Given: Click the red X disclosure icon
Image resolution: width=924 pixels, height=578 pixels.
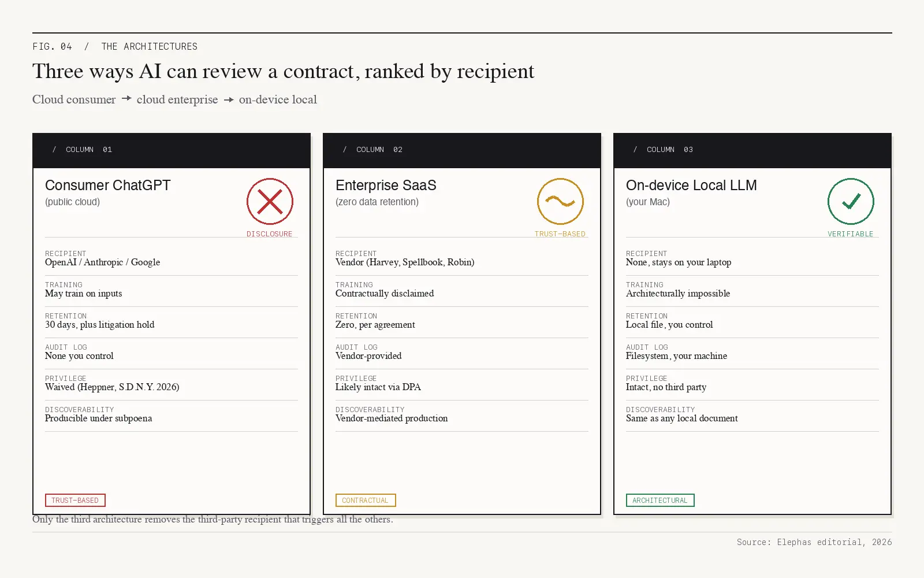Looking at the screenshot, I should tap(270, 201).
